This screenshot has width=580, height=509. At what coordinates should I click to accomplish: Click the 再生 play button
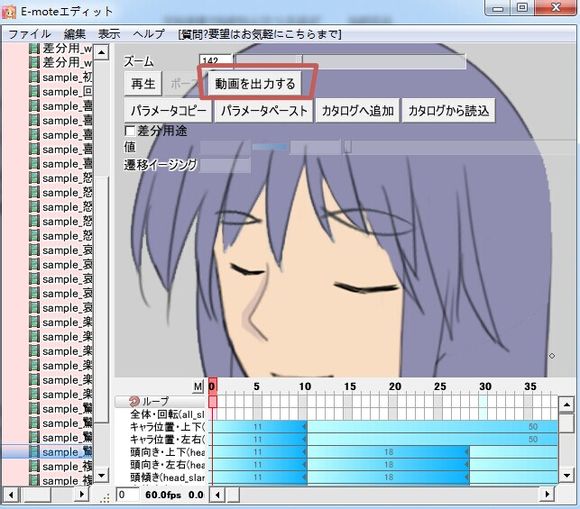coord(143,84)
